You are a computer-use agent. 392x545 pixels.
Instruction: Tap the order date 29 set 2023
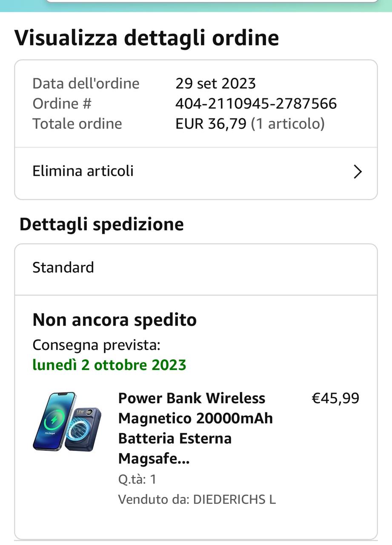click(x=215, y=83)
